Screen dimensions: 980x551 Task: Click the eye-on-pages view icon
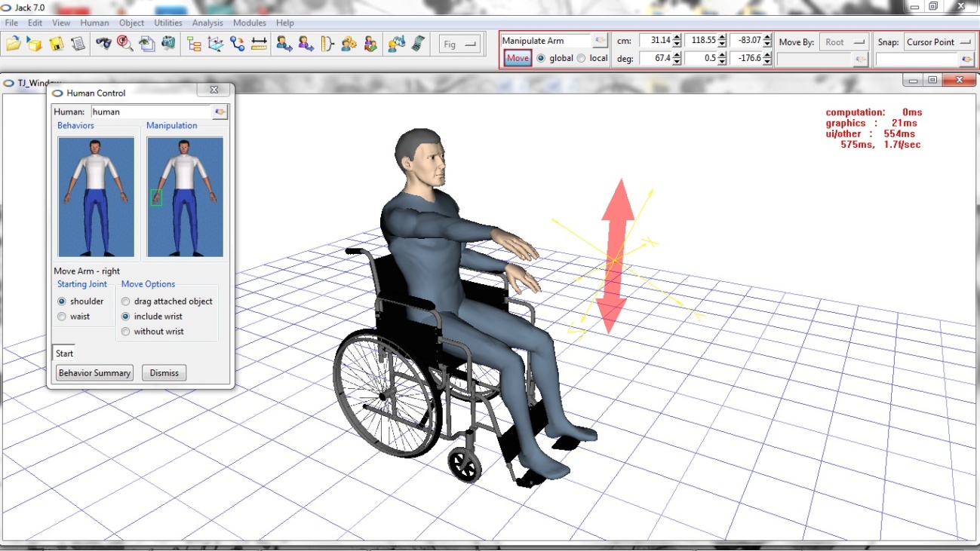click(146, 44)
